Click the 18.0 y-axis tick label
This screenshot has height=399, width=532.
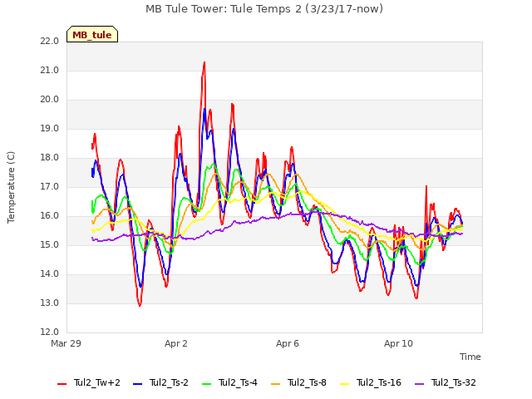50,158
